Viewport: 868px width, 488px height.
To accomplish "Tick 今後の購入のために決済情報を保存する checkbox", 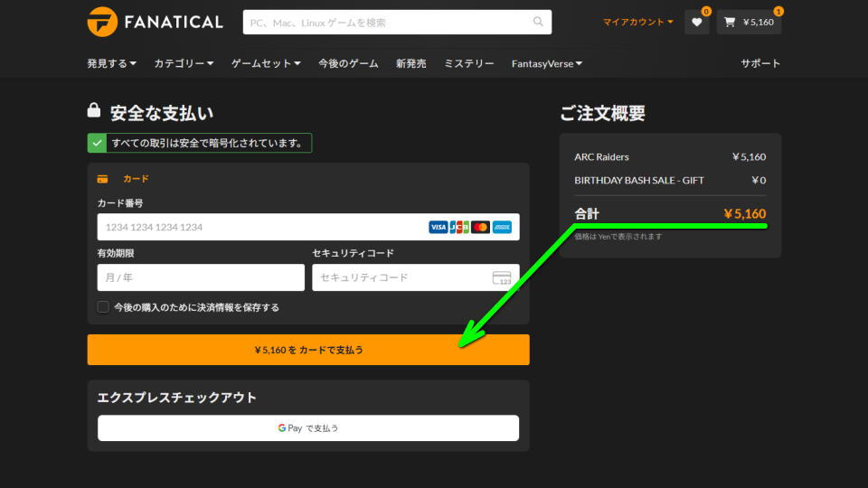I will (x=103, y=307).
